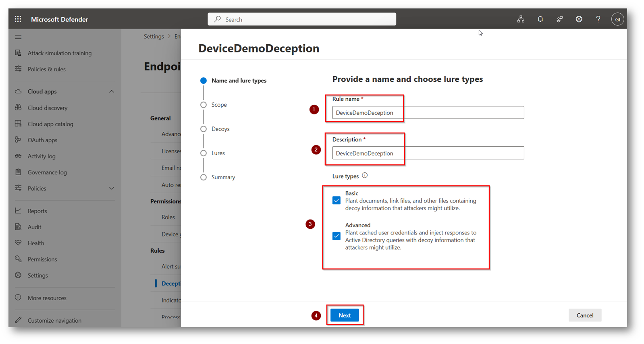Uncheck the Basic lure type checkbox

337,201
